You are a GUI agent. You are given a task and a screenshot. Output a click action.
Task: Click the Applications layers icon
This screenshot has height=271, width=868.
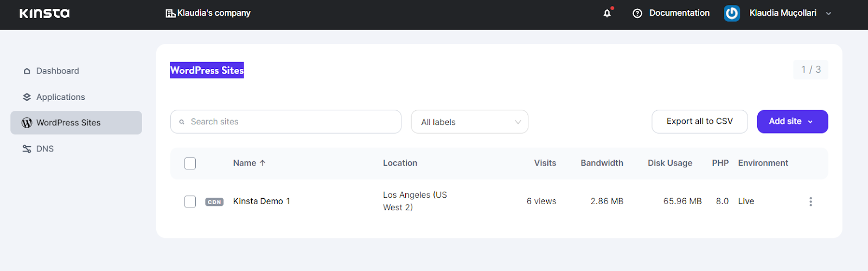tap(27, 97)
